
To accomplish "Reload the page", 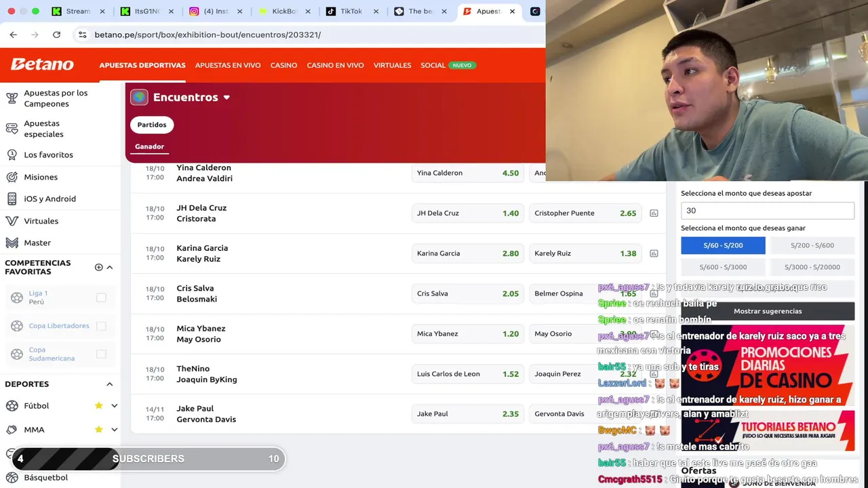I will click(x=56, y=35).
